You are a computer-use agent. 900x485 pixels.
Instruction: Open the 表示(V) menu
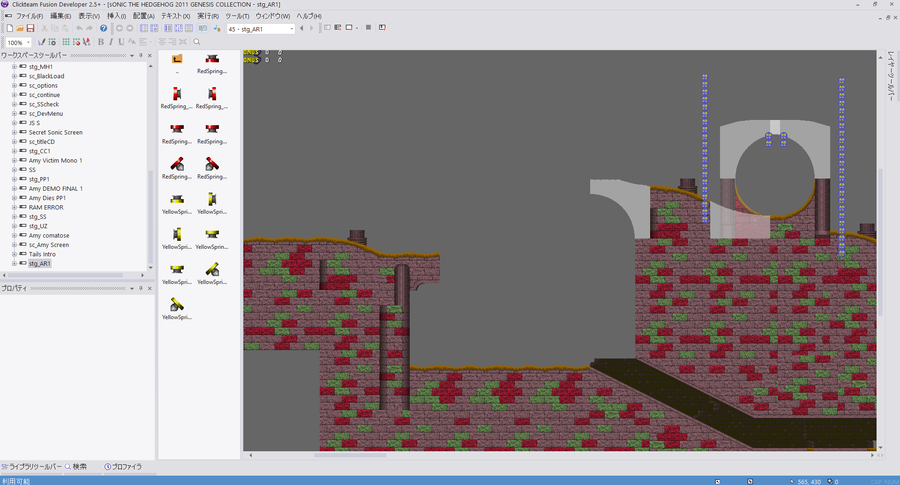89,16
